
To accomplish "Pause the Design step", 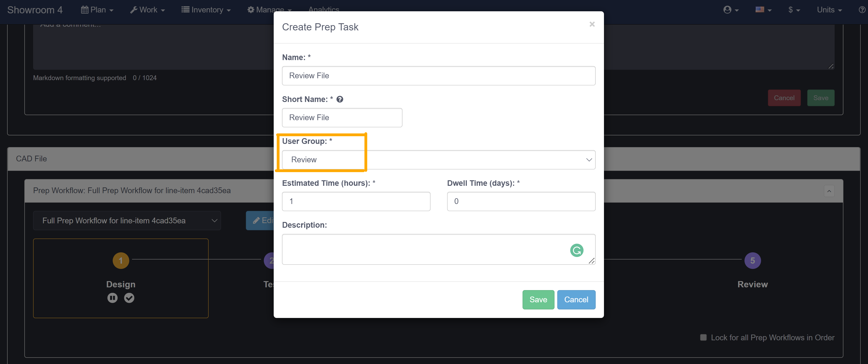I will 112,298.
